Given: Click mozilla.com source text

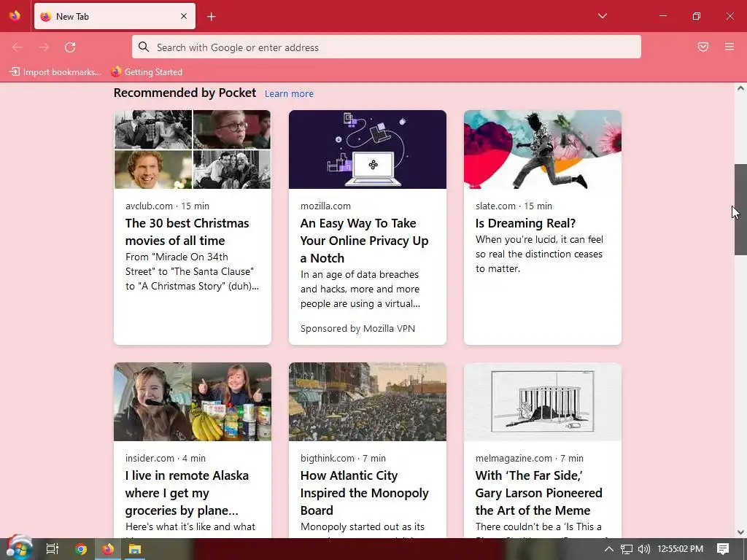Looking at the screenshot, I should (325, 206).
